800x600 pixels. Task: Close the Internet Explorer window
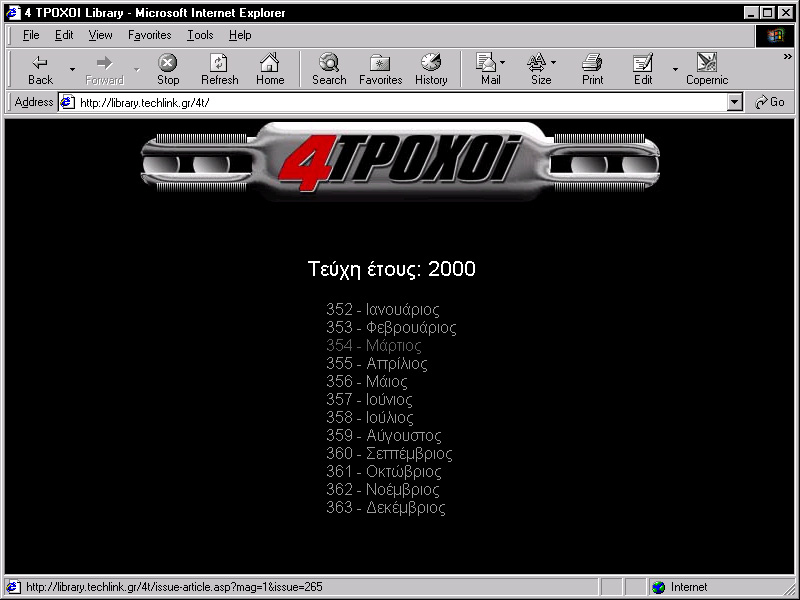(x=786, y=13)
